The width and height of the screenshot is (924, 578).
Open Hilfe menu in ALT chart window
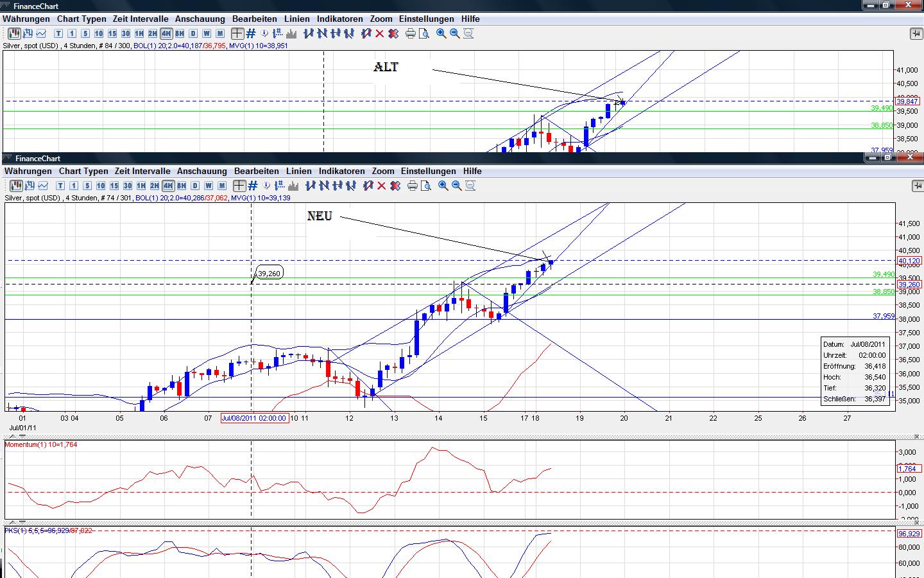click(x=470, y=19)
